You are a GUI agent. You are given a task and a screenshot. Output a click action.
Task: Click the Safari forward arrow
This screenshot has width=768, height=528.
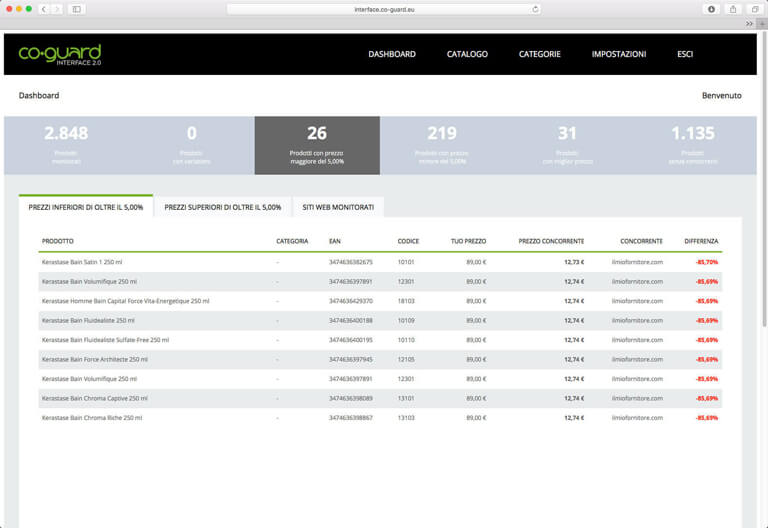tap(57, 9)
